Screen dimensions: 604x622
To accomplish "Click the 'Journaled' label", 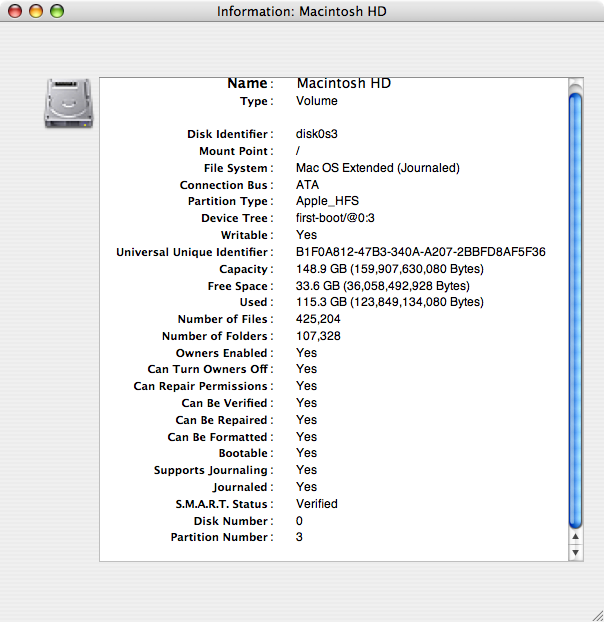I will 240,488.
